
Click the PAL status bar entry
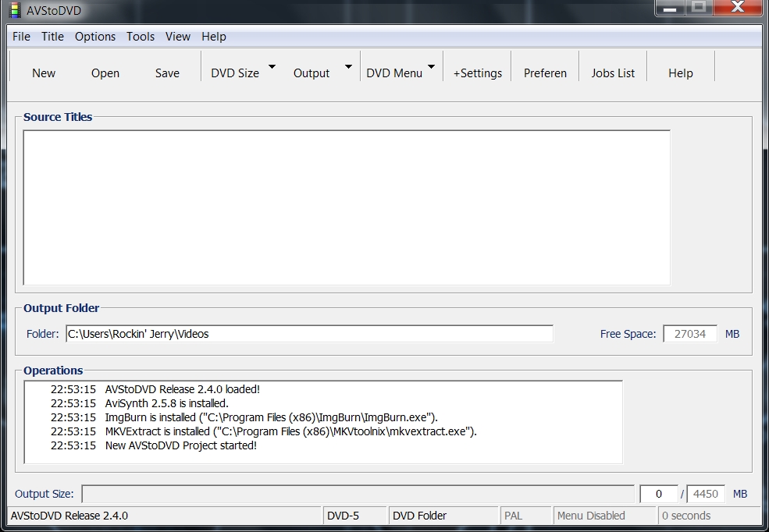(525, 516)
